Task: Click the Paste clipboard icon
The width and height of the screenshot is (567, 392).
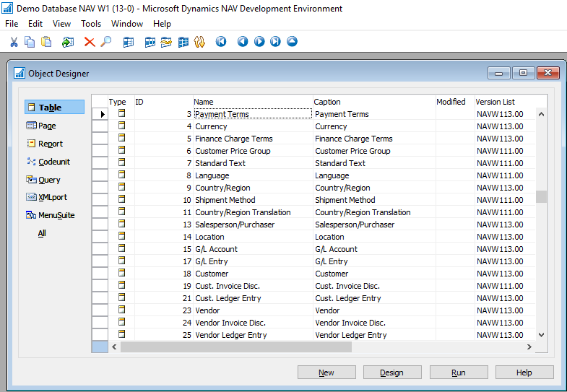Action: (x=46, y=42)
